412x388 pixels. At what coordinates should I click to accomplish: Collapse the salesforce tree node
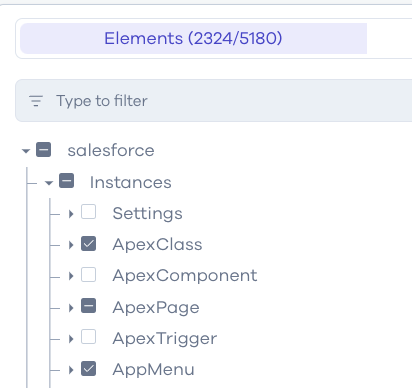click(x=26, y=151)
